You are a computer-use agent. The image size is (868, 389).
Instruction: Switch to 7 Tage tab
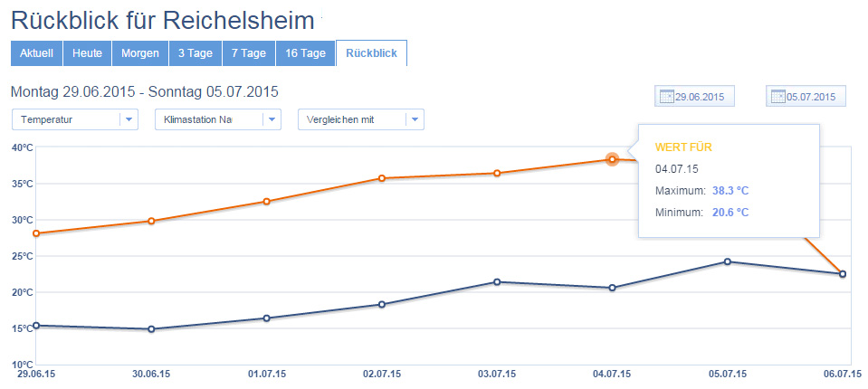(x=248, y=53)
